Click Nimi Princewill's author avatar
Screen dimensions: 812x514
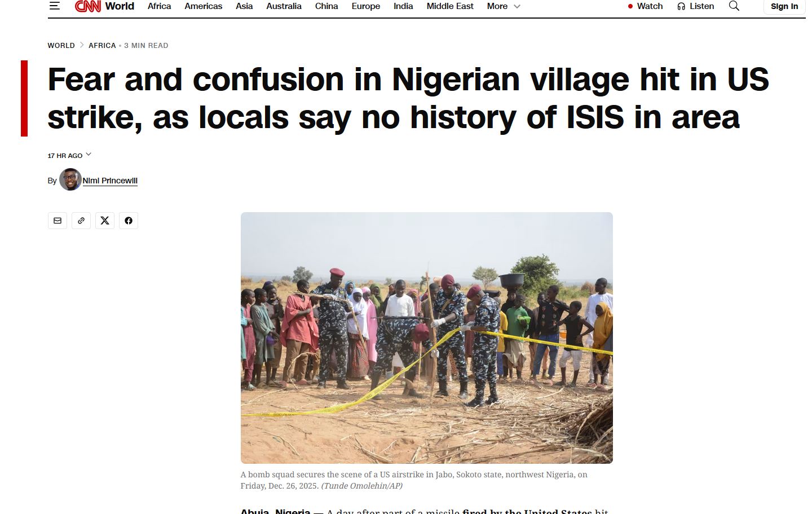click(70, 179)
